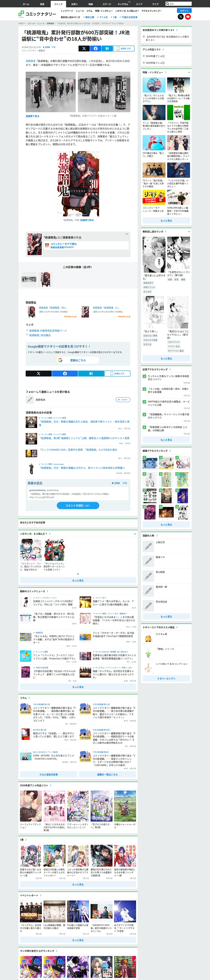
Task: Click the カスタム君 product icon
Action: coord(148,638)
